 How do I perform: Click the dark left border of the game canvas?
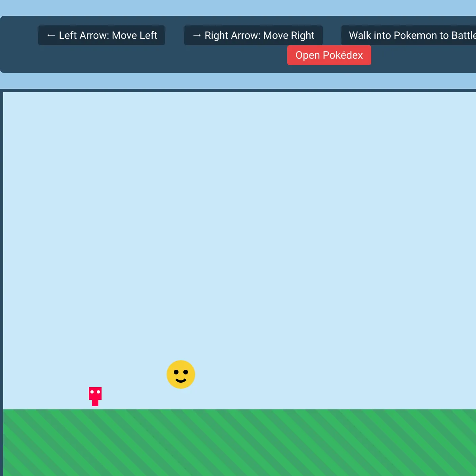(x=2, y=278)
